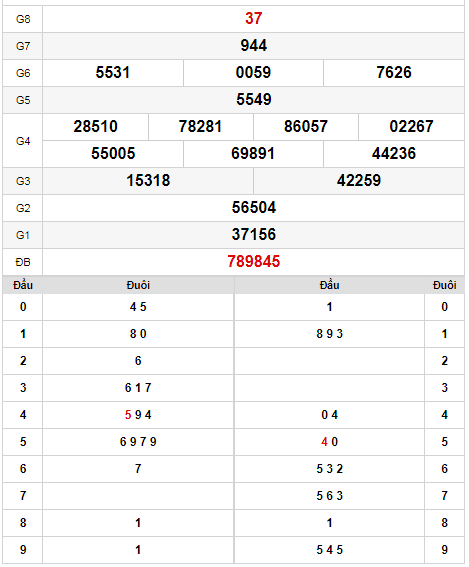The height and width of the screenshot is (567, 469).
Task: Select G4 number 78281
Action: [200, 127]
